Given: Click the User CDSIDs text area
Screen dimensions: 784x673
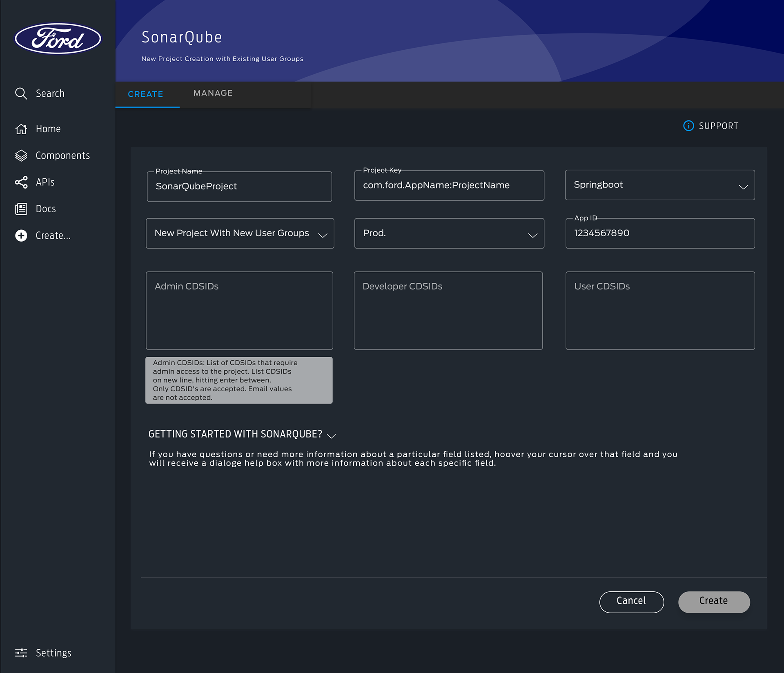Looking at the screenshot, I should coord(660,311).
